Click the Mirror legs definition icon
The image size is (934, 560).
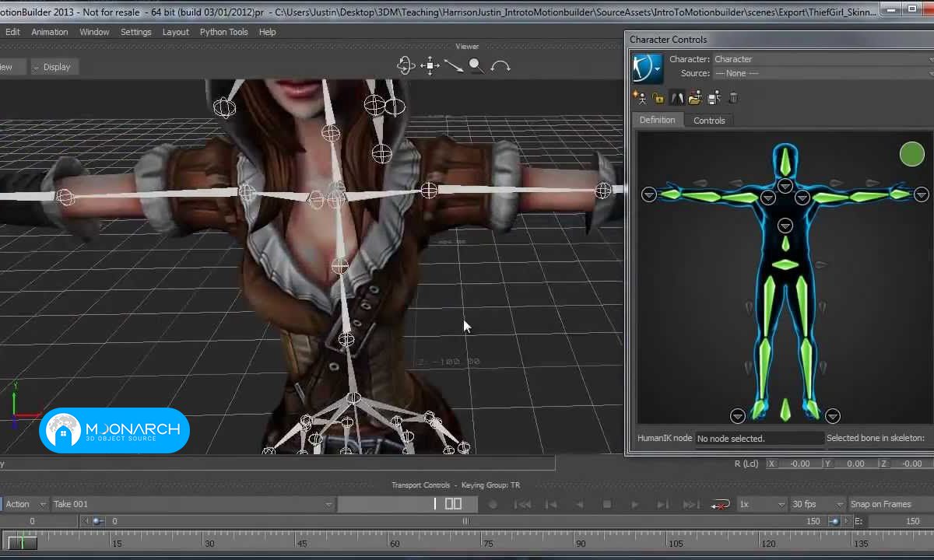[677, 98]
